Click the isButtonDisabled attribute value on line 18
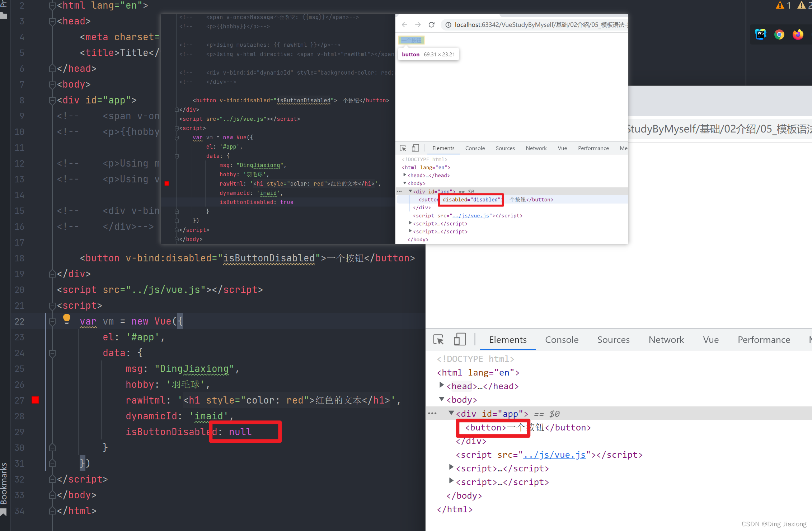 (269, 258)
